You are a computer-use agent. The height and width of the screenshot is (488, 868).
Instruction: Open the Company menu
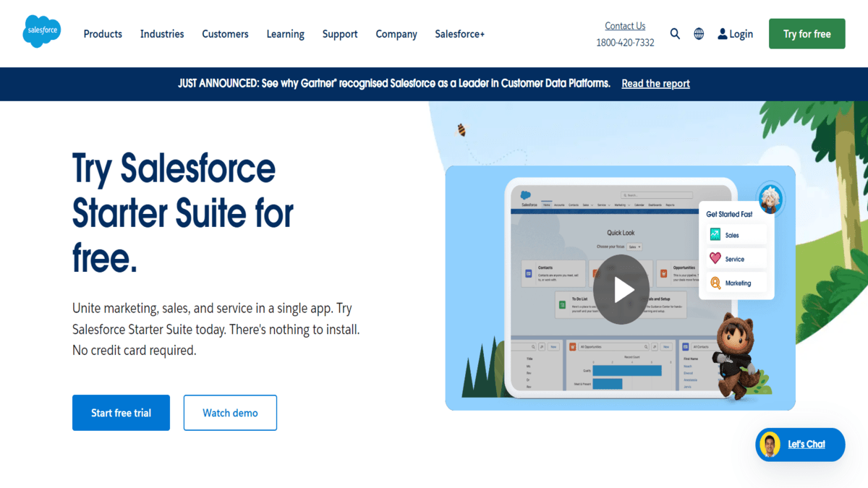click(396, 34)
